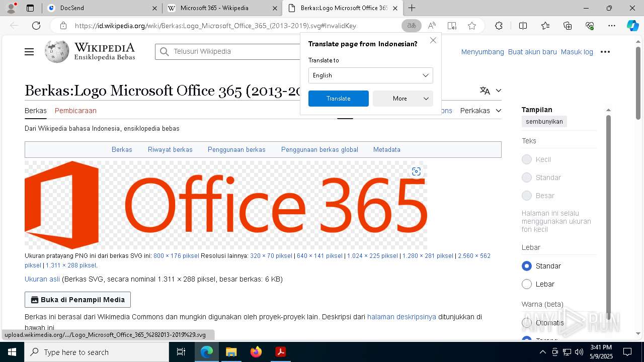Open Browser essentials heart icon
Image resolution: width=644 pixels, height=362 pixels.
pyautogui.click(x=590, y=26)
